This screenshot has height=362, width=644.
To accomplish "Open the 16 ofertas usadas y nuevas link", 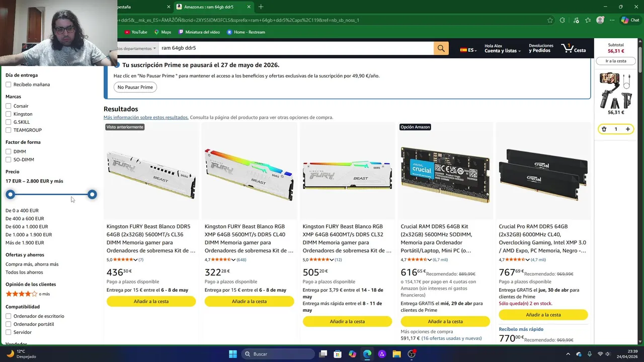I will point(451,338).
